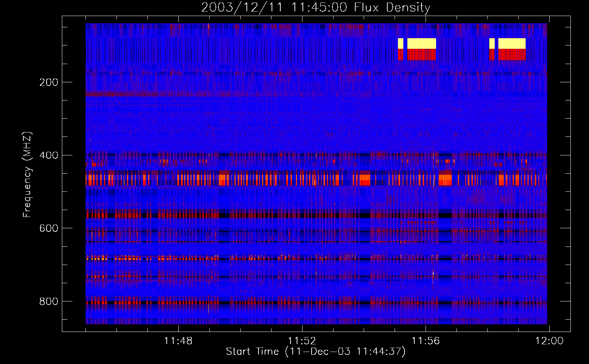Click the 600 frequency tick label
The width and height of the screenshot is (589, 364).
pyautogui.click(x=49, y=228)
